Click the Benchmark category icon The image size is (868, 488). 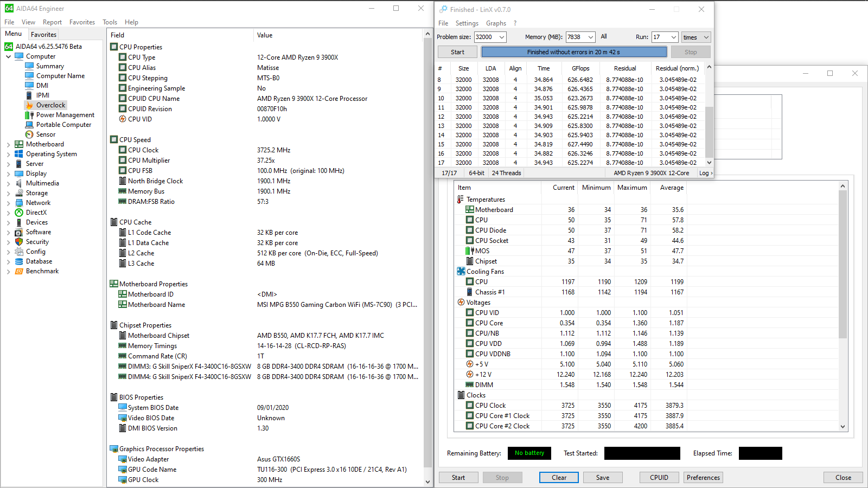(x=19, y=271)
